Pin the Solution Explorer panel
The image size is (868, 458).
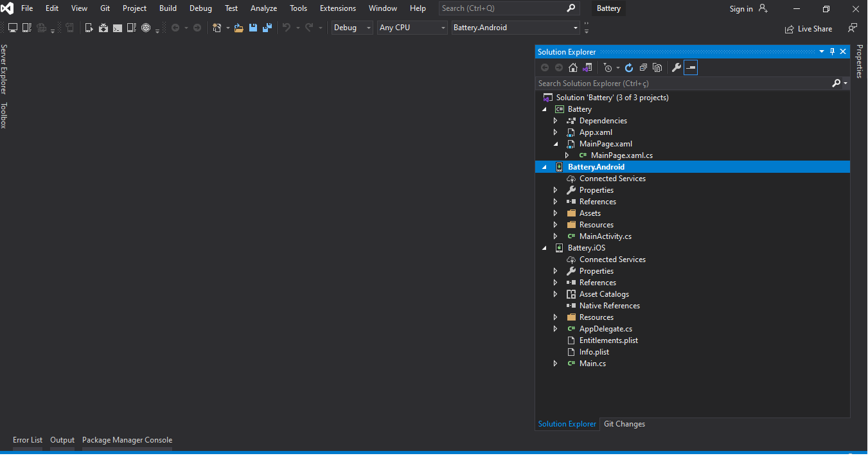(831, 51)
